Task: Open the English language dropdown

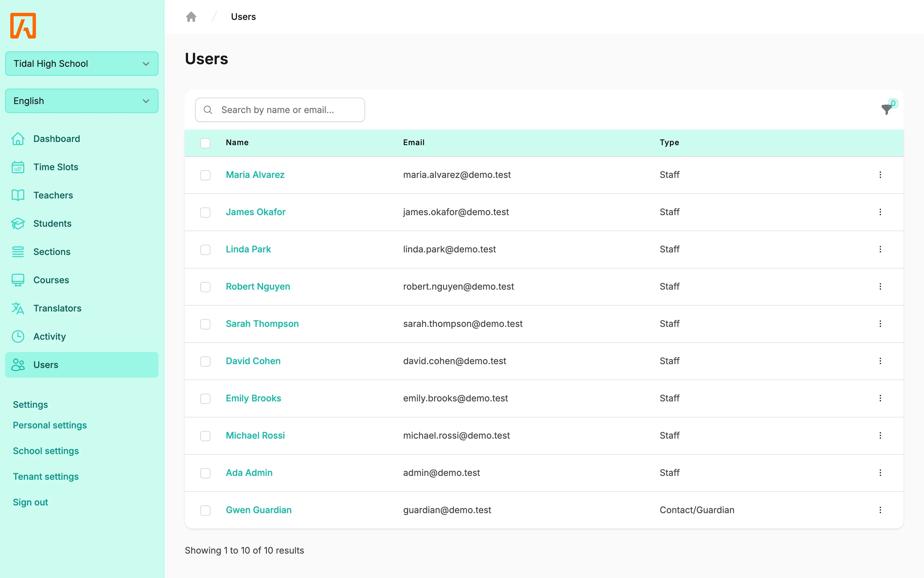Action: (82, 101)
